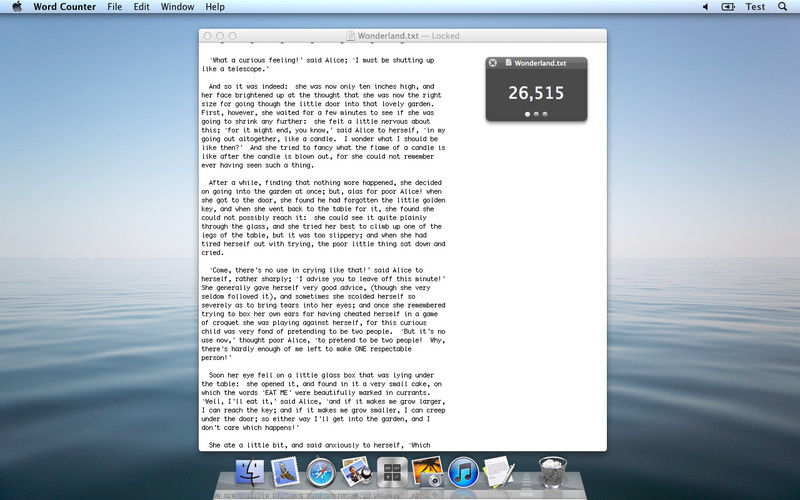This screenshot has height=500, width=800.
Task: Click the volume speaker icon in menu bar
Action: [706, 7]
